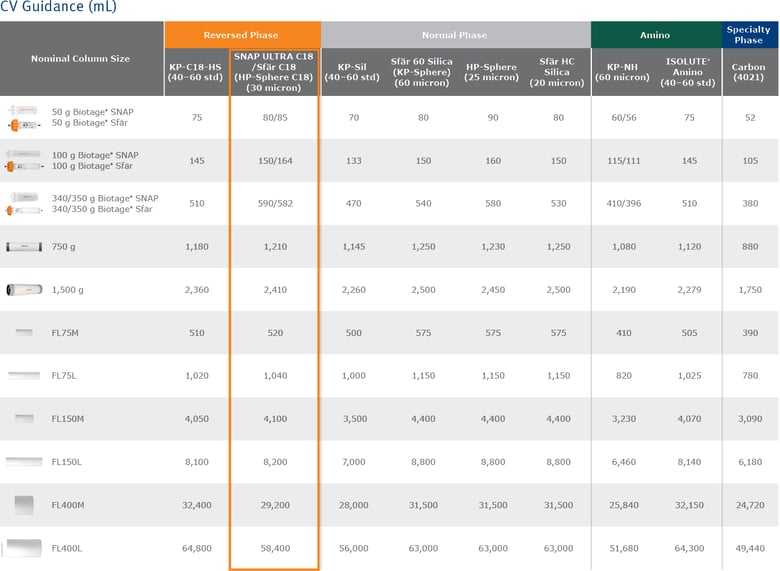Viewport: 780px width, 571px height.
Task: Click the value 80/85 in 50 g row
Action: tap(275, 118)
